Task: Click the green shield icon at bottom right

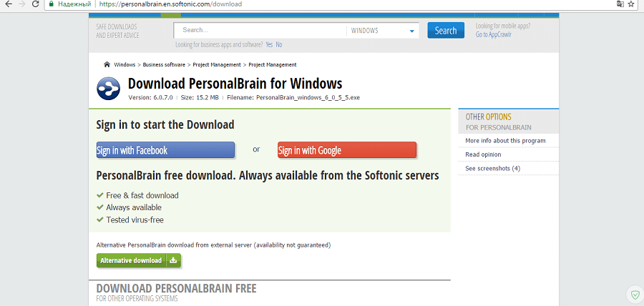Action: point(634,295)
